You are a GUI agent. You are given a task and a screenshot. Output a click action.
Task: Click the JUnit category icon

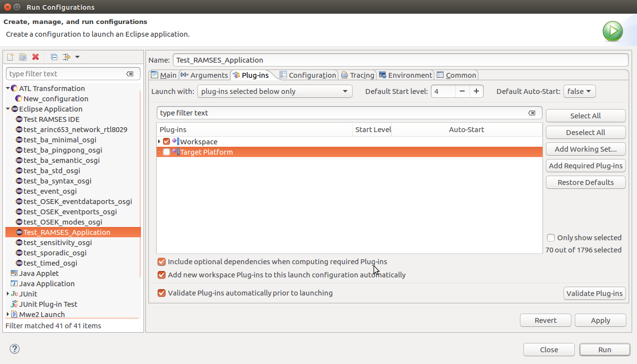coord(14,294)
